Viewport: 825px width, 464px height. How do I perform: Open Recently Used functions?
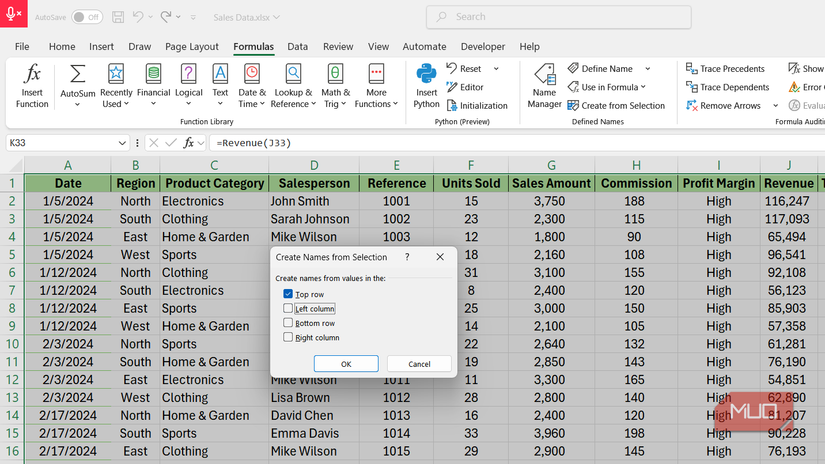(x=116, y=86)
